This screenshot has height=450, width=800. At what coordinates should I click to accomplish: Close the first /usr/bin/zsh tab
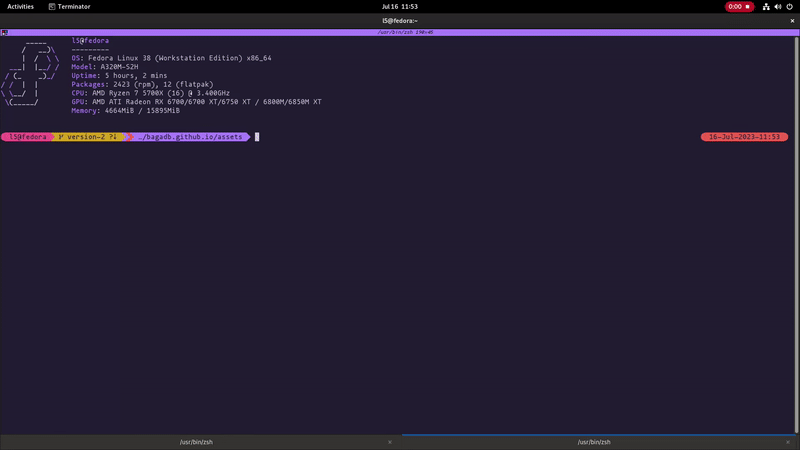390,442
